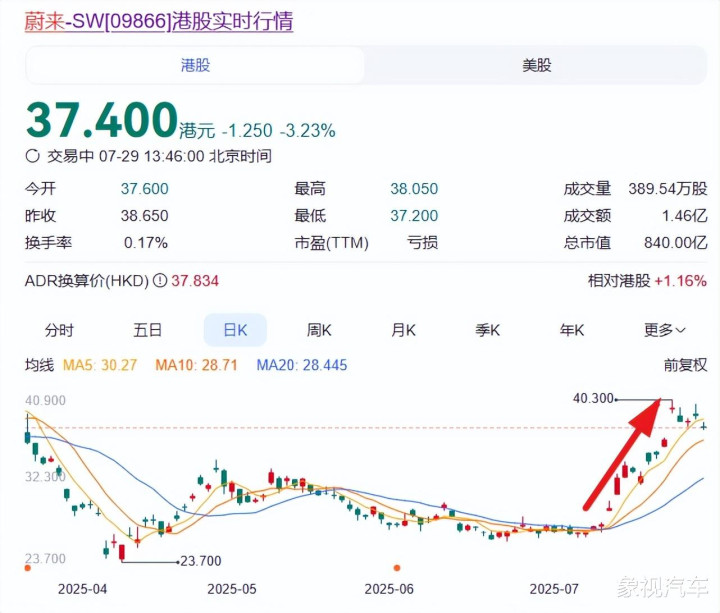Switch the chart to 季K
Image resolution: width=720 pixels, height=613 pixels.
(x=488, y=330)
